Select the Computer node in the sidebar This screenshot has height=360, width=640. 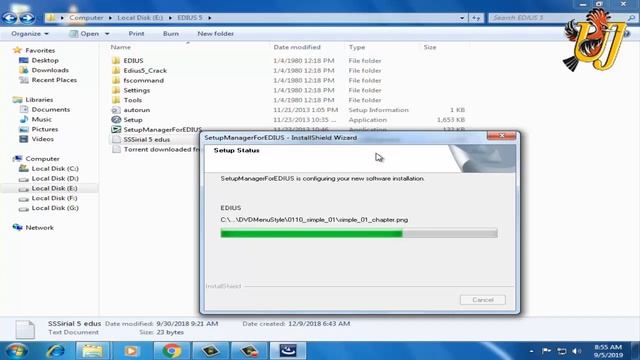tap(42, 159)
